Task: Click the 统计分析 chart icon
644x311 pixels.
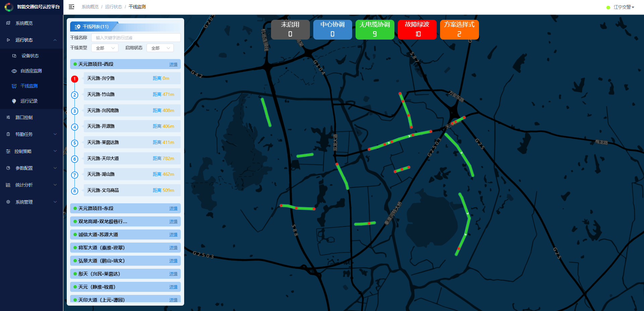Action: (x=8, y=185)
